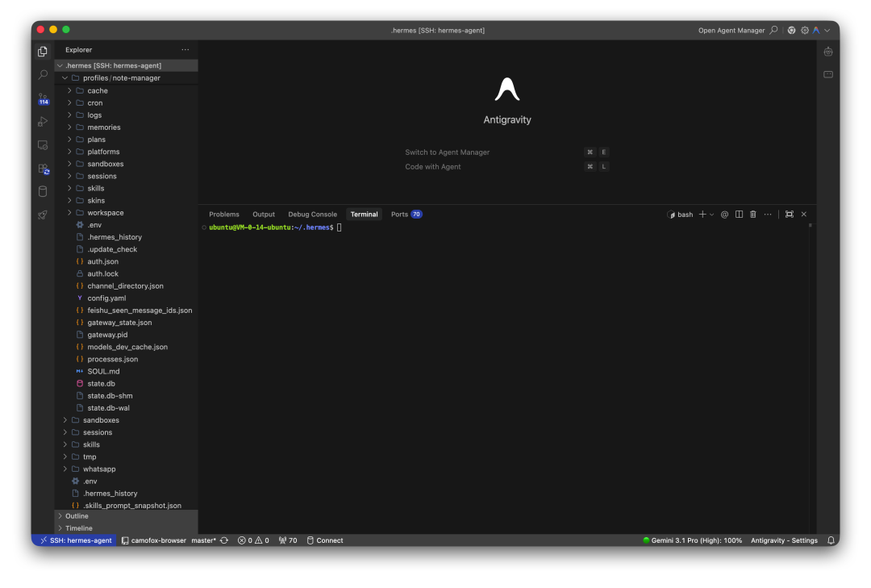Screen dimensions: 871x588
Task: Open auth.json file
Action: [x=126, y=262]
